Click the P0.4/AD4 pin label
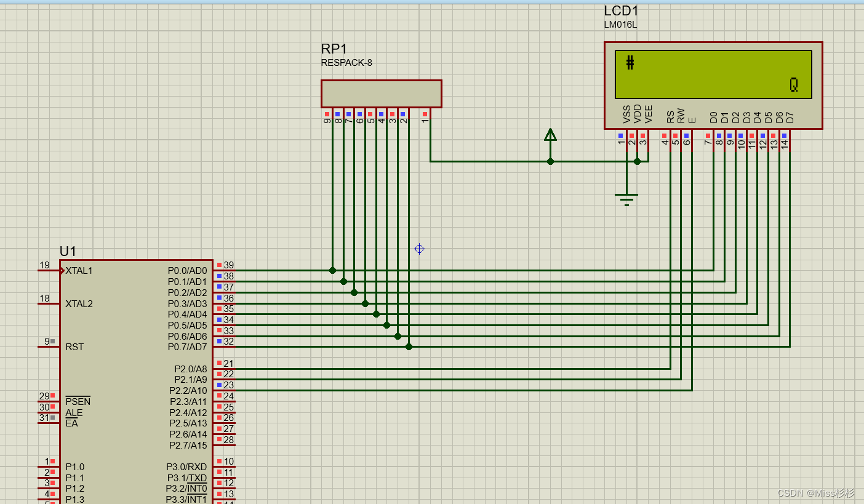The image size is (864, 504). click(x=188, y=314)
